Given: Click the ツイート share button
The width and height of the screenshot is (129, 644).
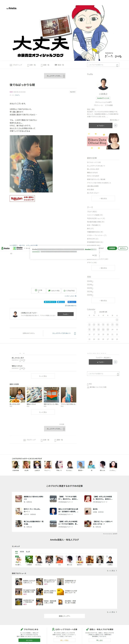Looking at the screenshot, I should (61, 302).
